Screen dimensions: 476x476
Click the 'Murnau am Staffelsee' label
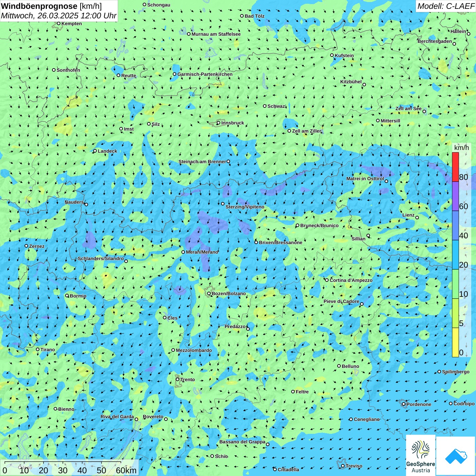click(x=216, y=34)
